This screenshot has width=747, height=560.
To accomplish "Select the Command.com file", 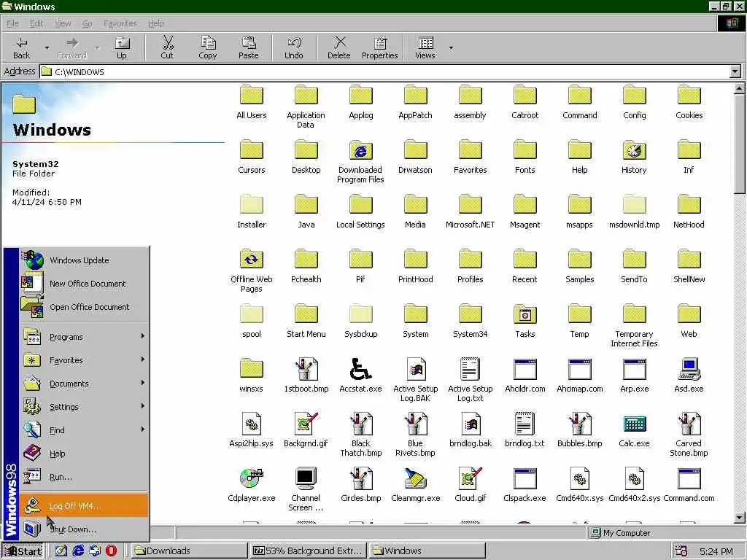I will [x=689, y=485].
